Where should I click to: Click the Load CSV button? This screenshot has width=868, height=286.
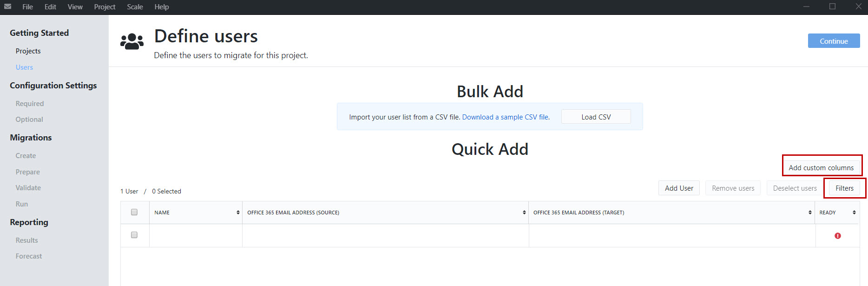596,117
